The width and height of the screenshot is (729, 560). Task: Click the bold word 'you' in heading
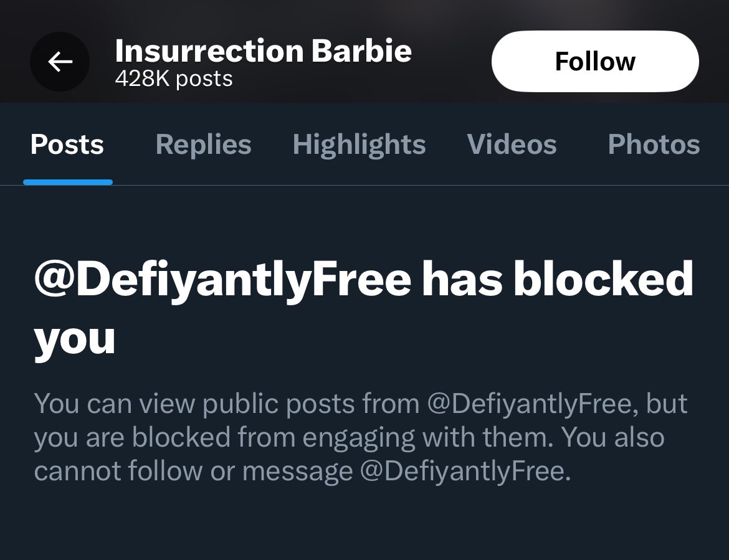pos(75,338)
